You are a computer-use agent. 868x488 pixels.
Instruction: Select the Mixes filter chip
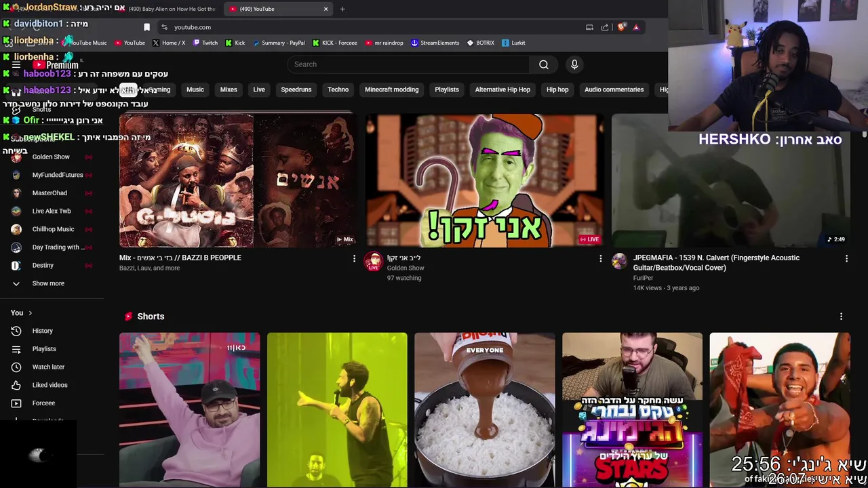[x=229, y=89]
